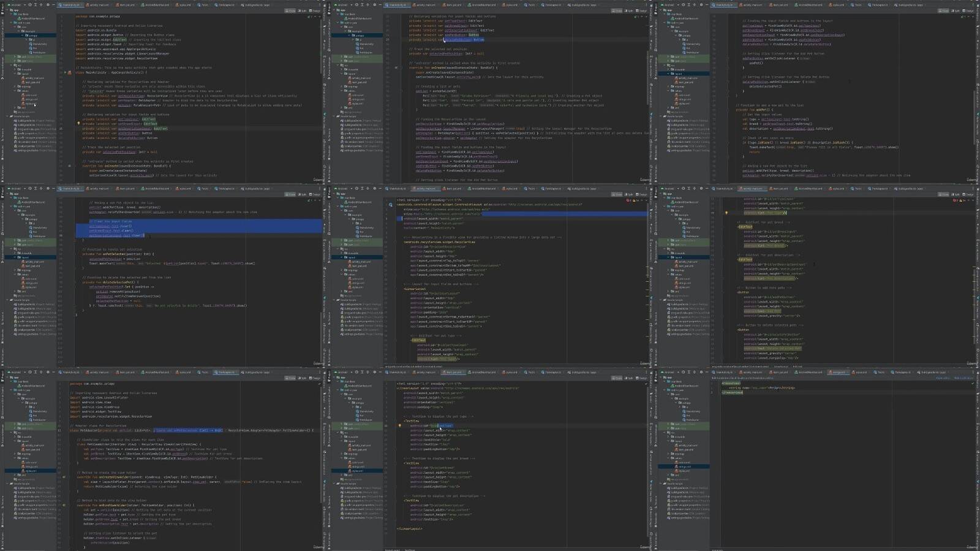
Task: Open the Android view dropdown in the strings.xml screenshot
Action: point(669,372)
